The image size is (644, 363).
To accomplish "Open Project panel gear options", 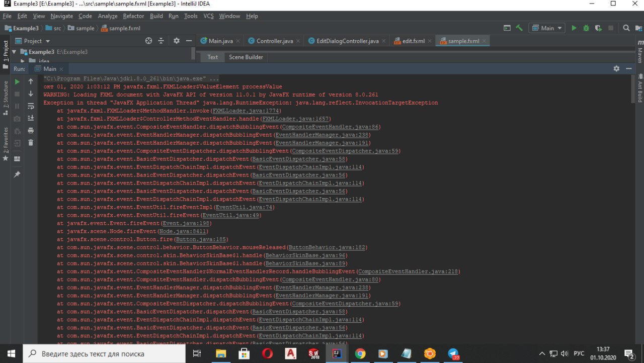I will [x=176, y=41].
